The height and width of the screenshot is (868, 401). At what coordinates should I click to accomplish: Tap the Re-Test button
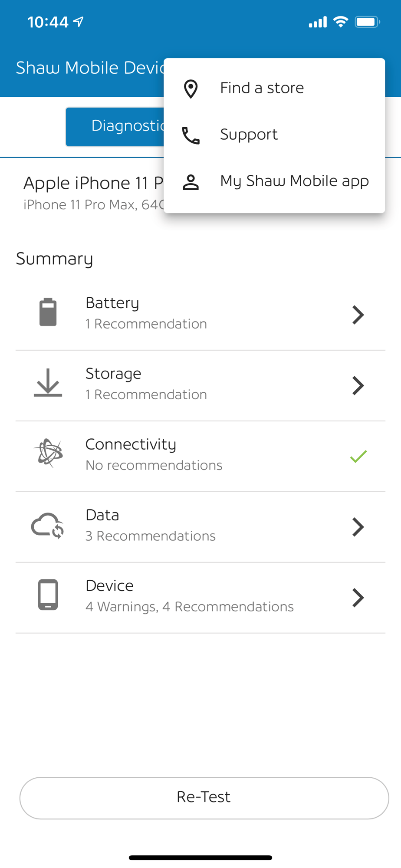click(x=204, y=798)
